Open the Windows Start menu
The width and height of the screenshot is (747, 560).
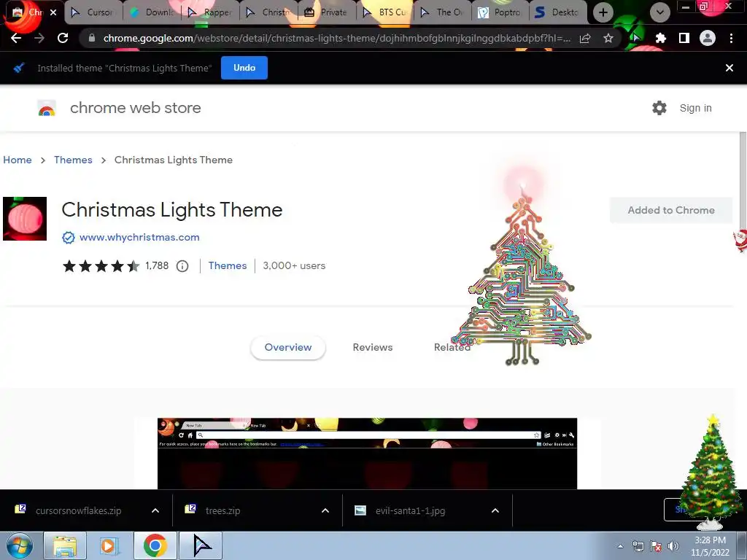click(x=20, y=545)
